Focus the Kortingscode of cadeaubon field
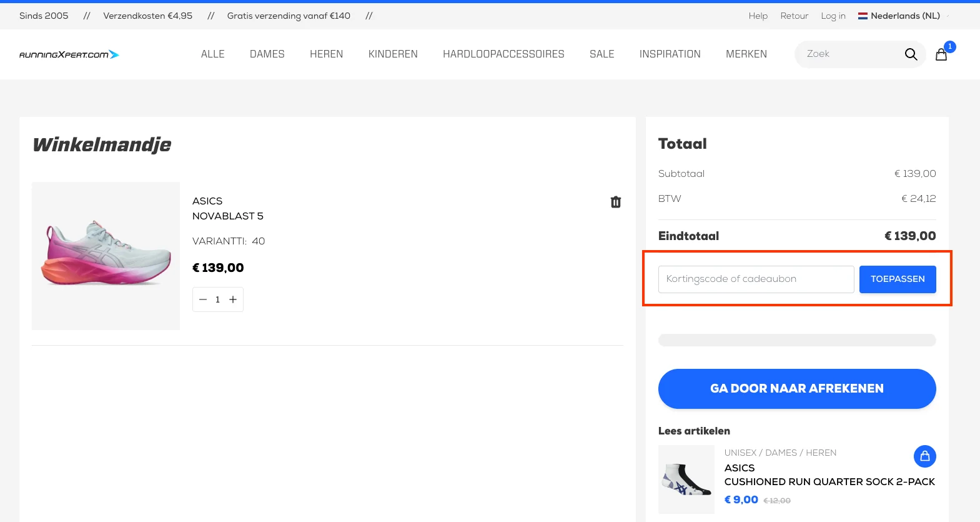980x522 pixels. pos(756,279)
